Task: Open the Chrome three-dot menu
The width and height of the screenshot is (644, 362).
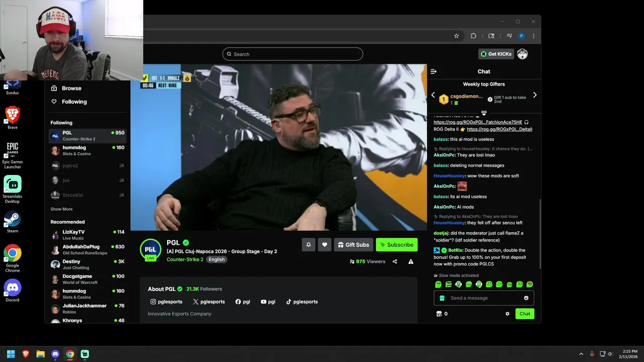Action: [x=533, y=36]
